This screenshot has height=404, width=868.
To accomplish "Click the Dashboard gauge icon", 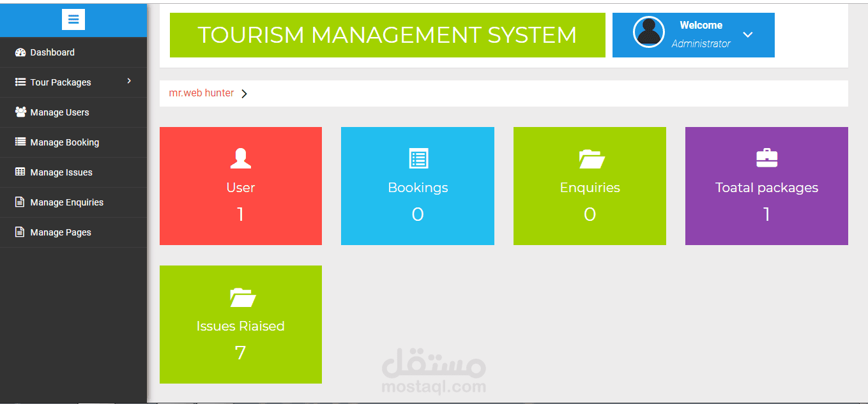I will click(20, 52).
